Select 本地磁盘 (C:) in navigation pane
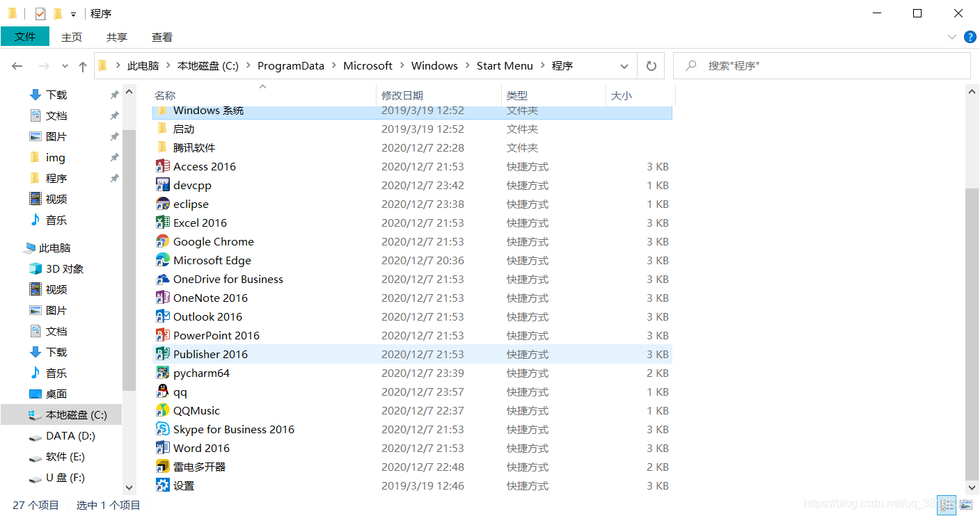The image size is (980, 516). 61,415
